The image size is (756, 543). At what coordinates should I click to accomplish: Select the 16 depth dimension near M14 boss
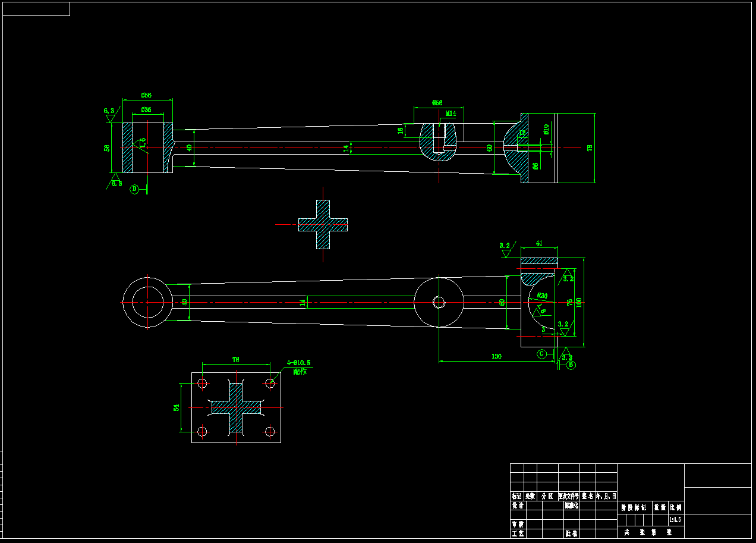[401, 130]
